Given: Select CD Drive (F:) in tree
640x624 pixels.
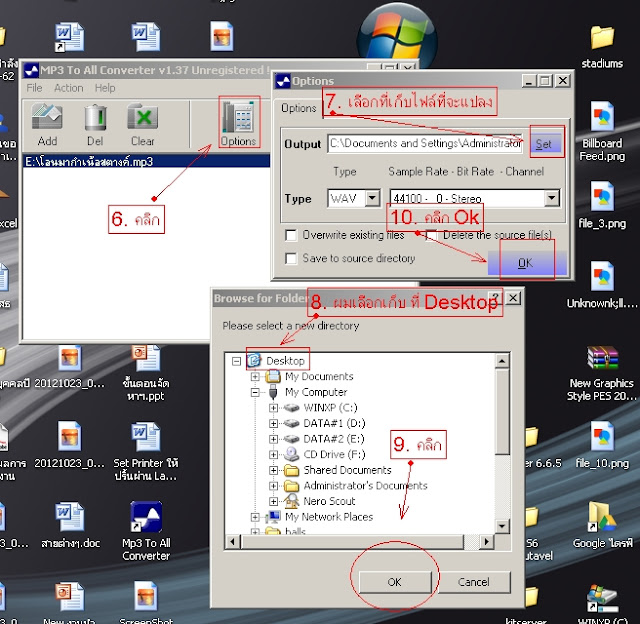Looking at the screenshot, I should [x=334, y=455].
